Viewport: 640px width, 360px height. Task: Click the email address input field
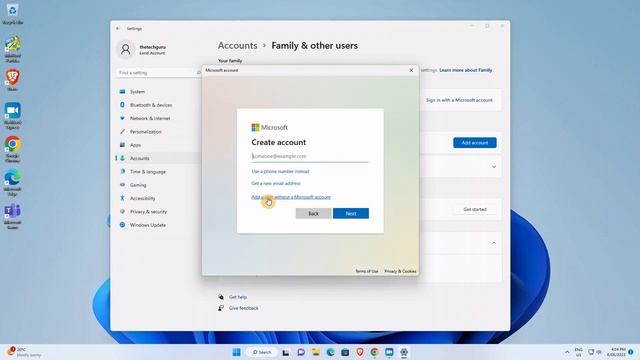[310, 156]
